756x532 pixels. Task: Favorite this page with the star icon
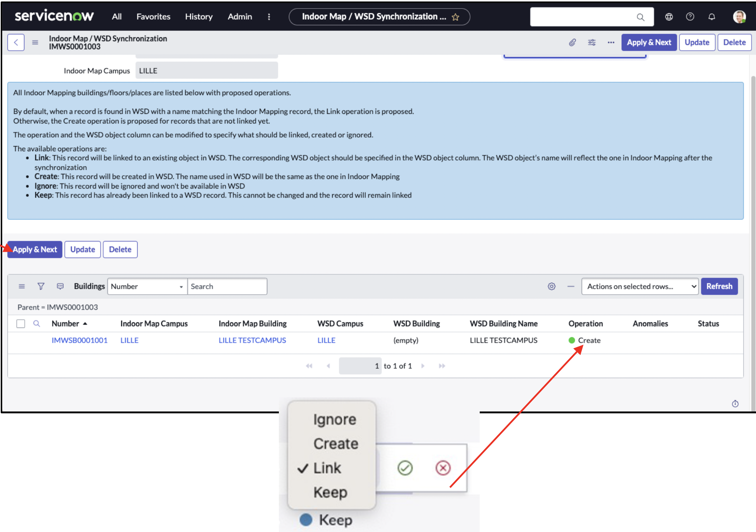tap(456, 17)
